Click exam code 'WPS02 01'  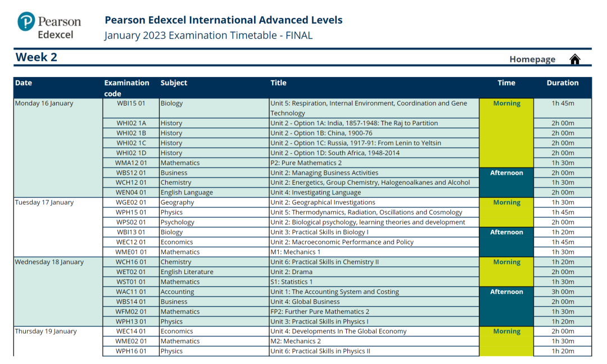(x=131, y=222)
